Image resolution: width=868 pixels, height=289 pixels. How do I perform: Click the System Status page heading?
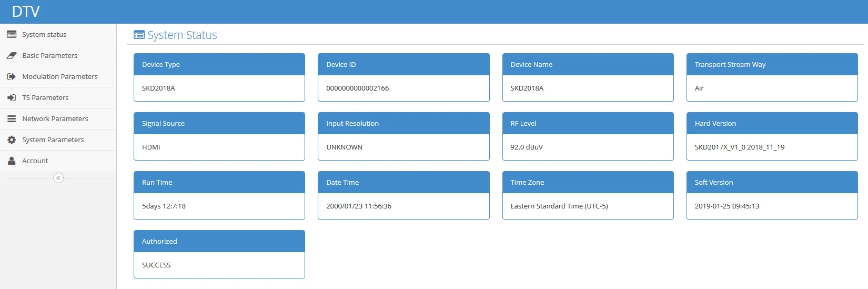coord(182,35)
